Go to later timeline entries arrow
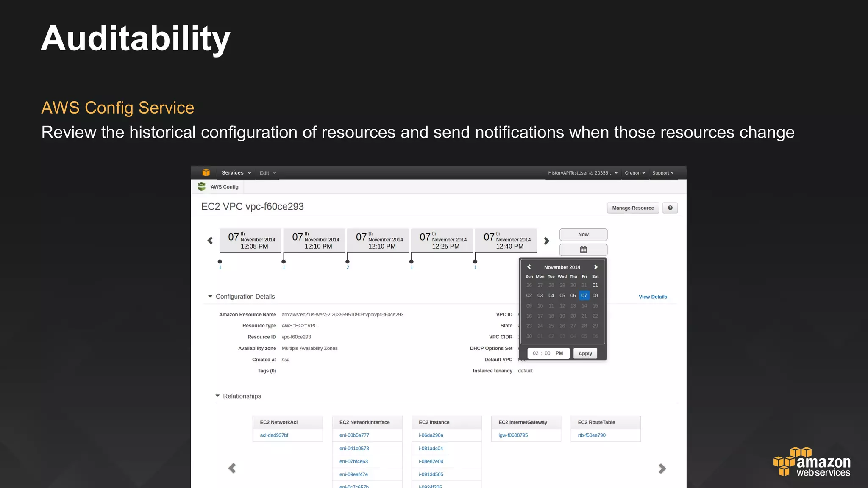Screen dimensions: 868x488 (x=547, y=241)
